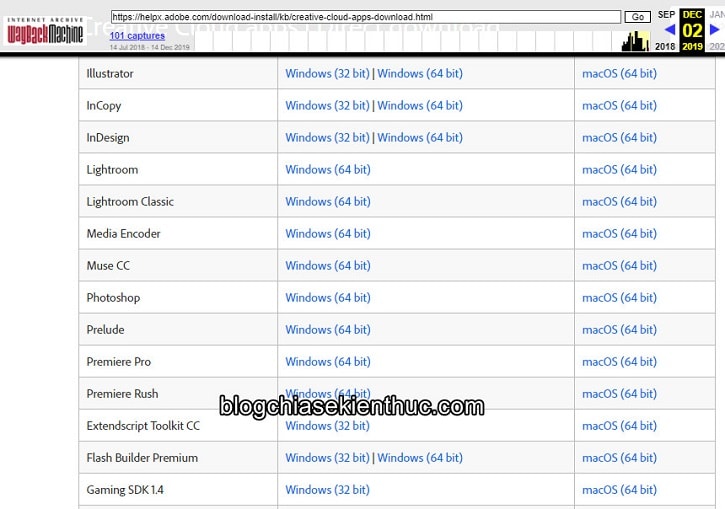Select the Extendscript Toolkit CC cell text

pyautogui.click(x=143, y=426)
